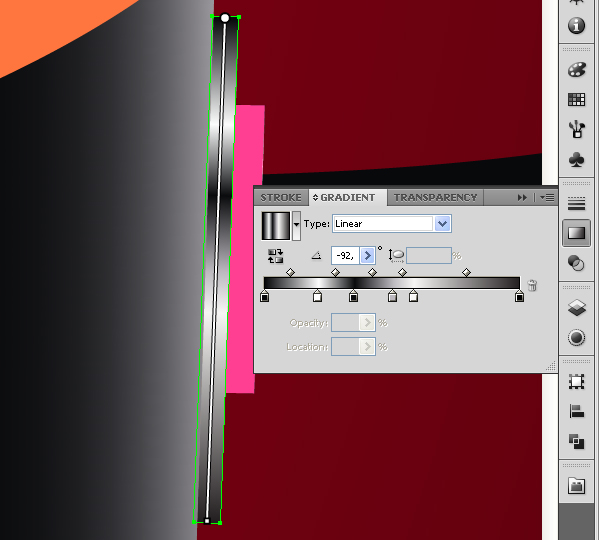
Task: Select the Gradient tab
Action: (348, 197)
